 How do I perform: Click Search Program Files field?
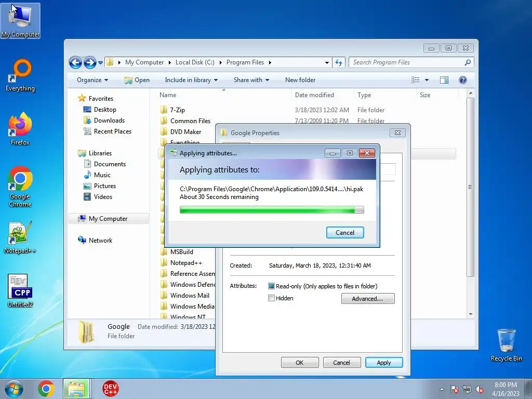coord(406,62)
